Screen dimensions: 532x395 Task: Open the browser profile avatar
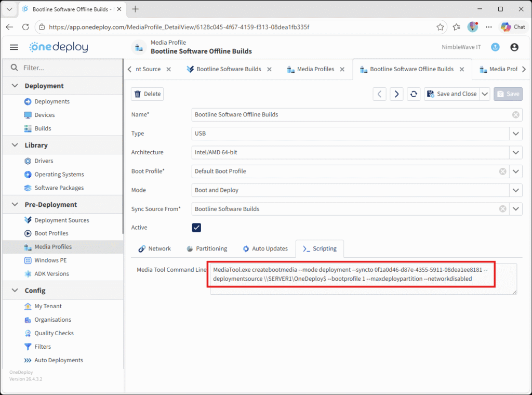[x=473, y=27]
